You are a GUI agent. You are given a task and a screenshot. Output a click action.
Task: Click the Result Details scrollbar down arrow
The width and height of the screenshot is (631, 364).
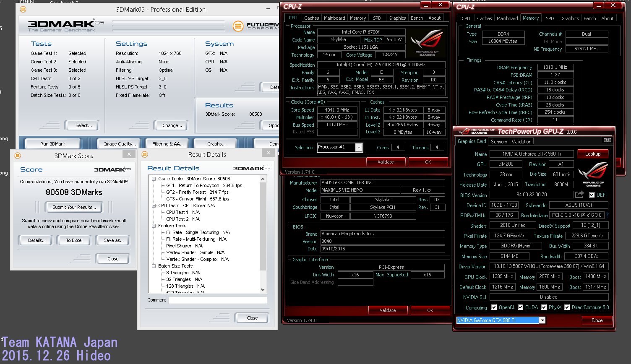pyautogui.click(x=263, y=289)
